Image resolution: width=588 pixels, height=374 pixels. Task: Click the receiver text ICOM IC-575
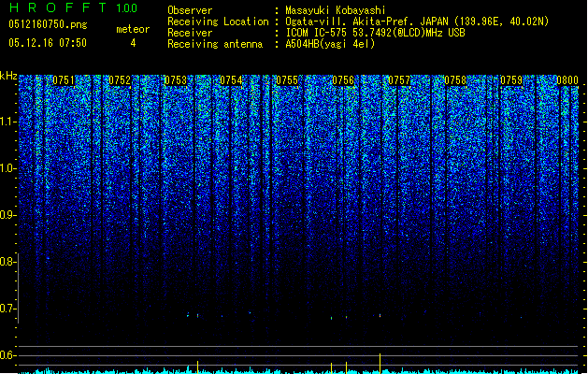pos(317,33)
